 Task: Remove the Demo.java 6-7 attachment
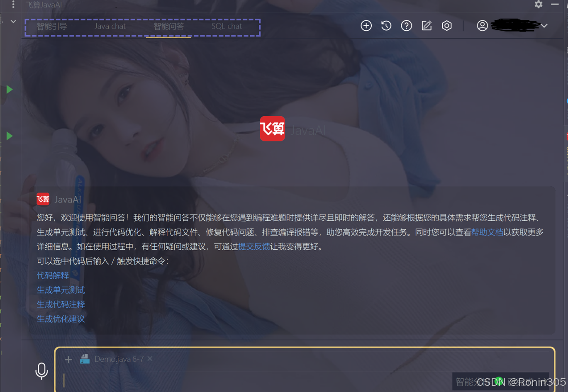click(149, 359)
